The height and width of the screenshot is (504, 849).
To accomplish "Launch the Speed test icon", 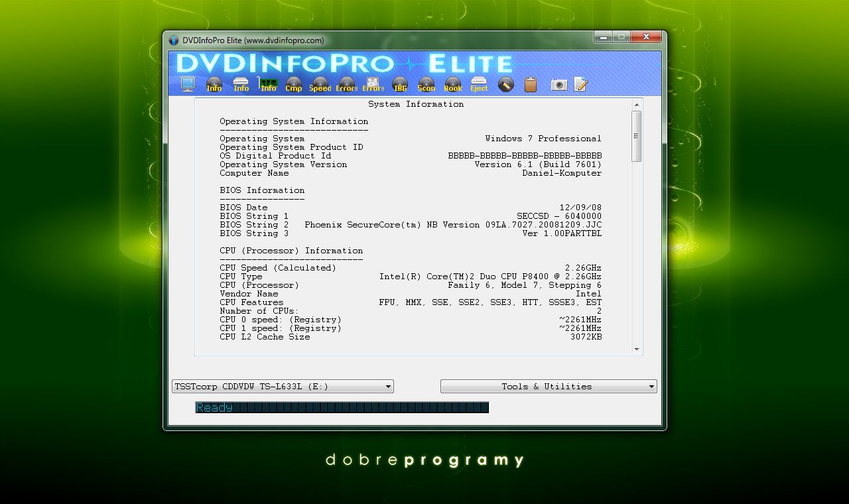I will [x=320, y=84].
